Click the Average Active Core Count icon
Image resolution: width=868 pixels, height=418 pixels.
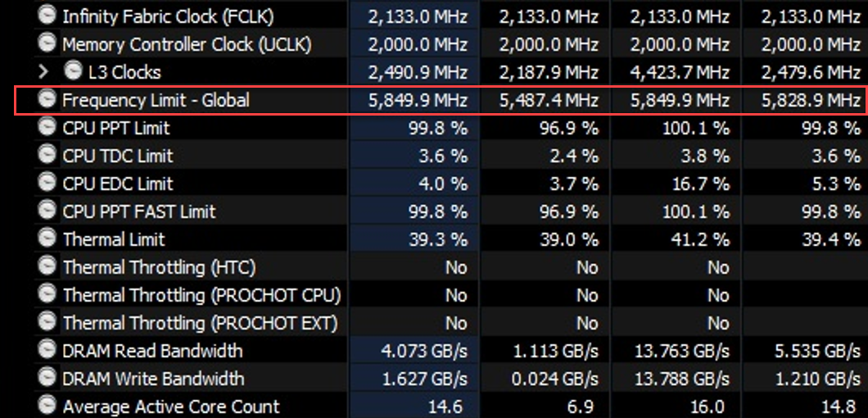47,405
